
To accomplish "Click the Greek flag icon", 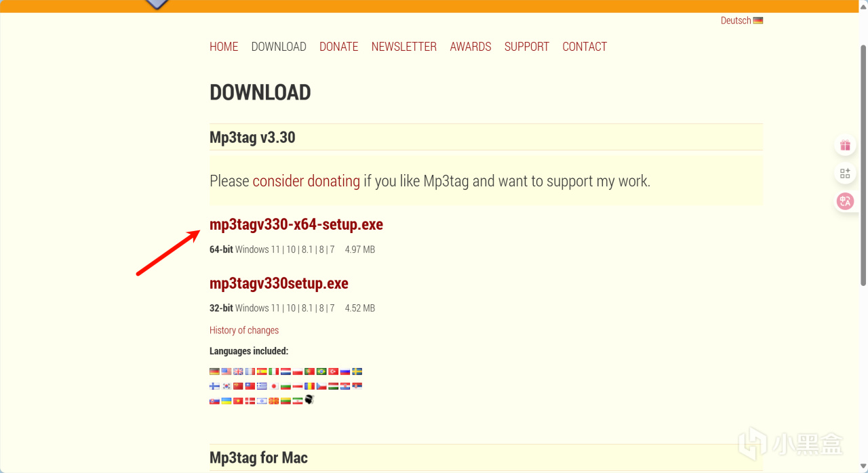I will [x=262, y=386].
